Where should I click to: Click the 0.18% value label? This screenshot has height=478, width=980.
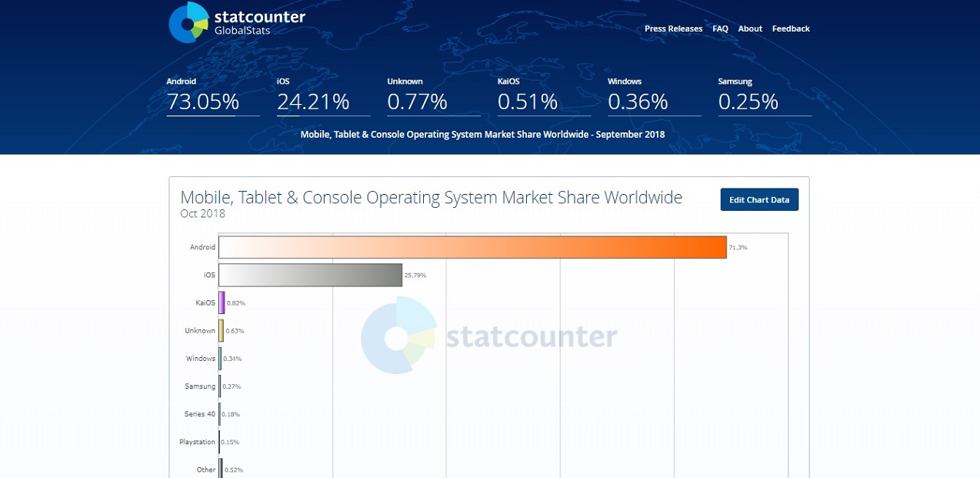point(231,414)
